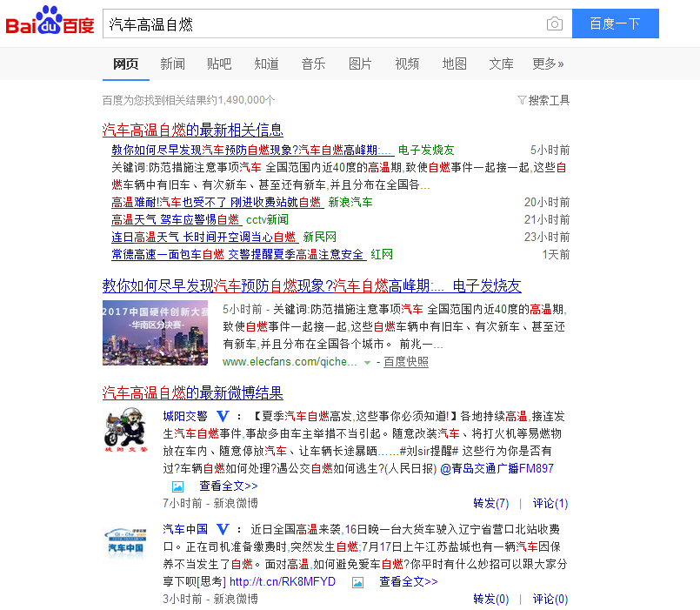Image resolution: width=700 pixels, height=610 pixels.
Task: Expand the 搜索工具 filter options
Action: point(543,100)
